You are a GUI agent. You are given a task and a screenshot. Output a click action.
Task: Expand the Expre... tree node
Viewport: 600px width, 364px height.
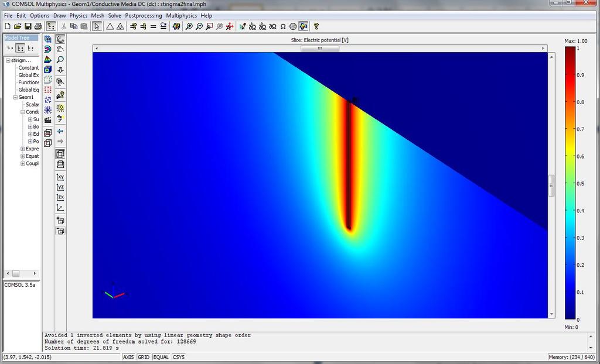point(23,149)
